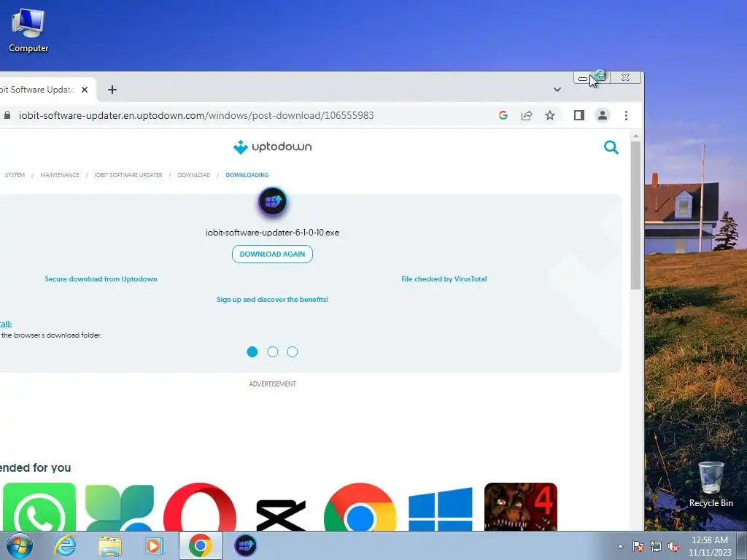Show hidden tray icons arrow
The width and height of the screenshot is (747, 560).
pyautogui.click(x=620, y=546)
